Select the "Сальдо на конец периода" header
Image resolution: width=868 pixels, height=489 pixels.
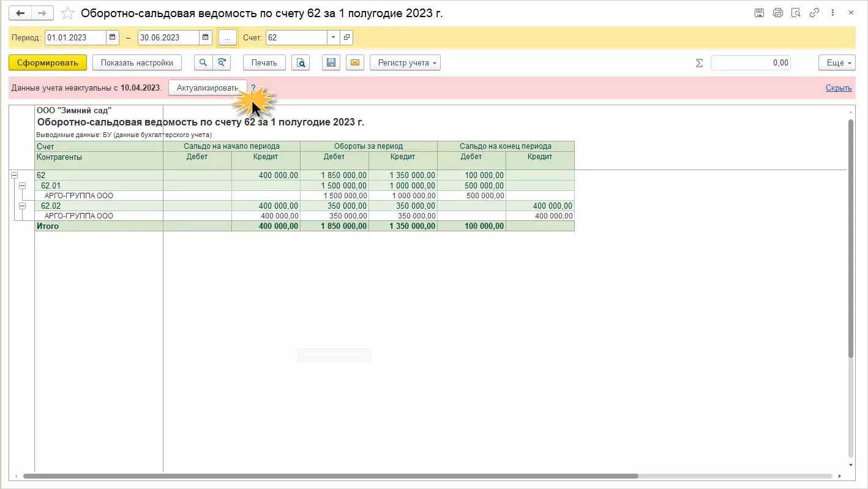click(x=506, y=146)
